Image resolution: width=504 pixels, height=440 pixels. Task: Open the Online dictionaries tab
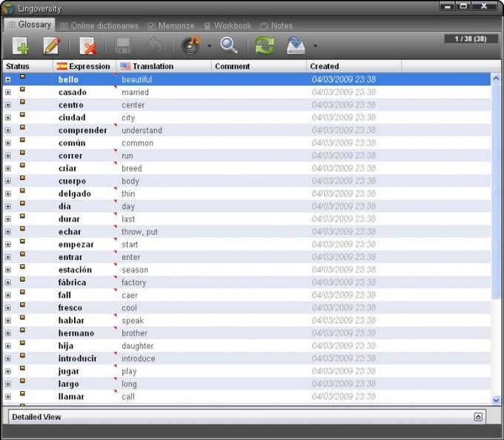point(99,26)
